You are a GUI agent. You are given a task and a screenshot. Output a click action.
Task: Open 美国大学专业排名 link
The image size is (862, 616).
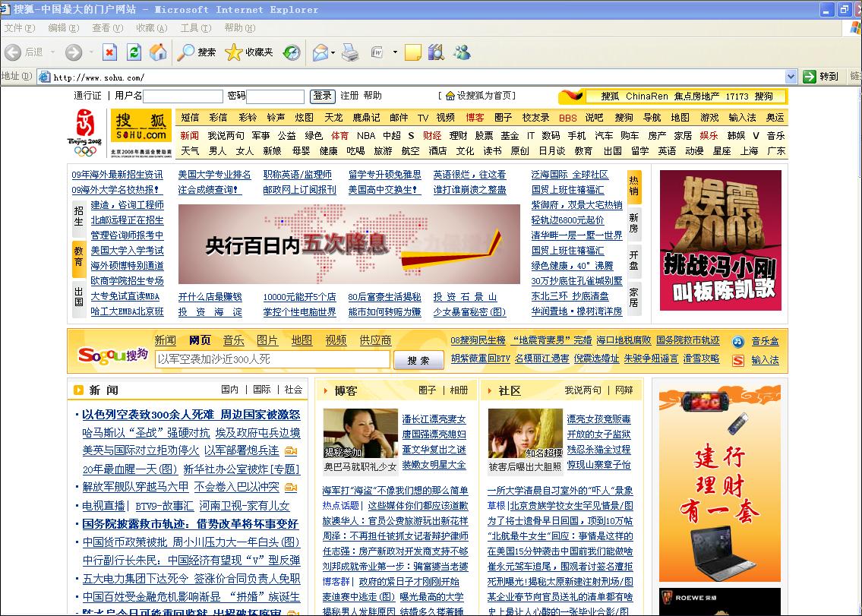214,175
